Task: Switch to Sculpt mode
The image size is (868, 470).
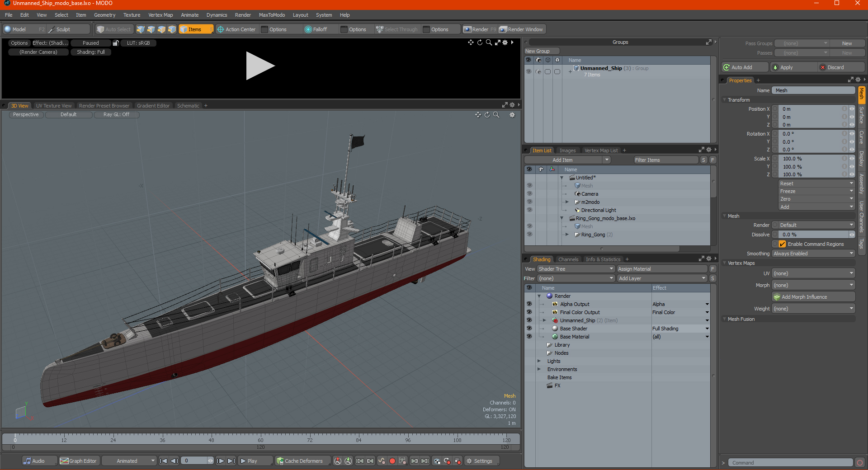Action: click(x=68, y=29)
